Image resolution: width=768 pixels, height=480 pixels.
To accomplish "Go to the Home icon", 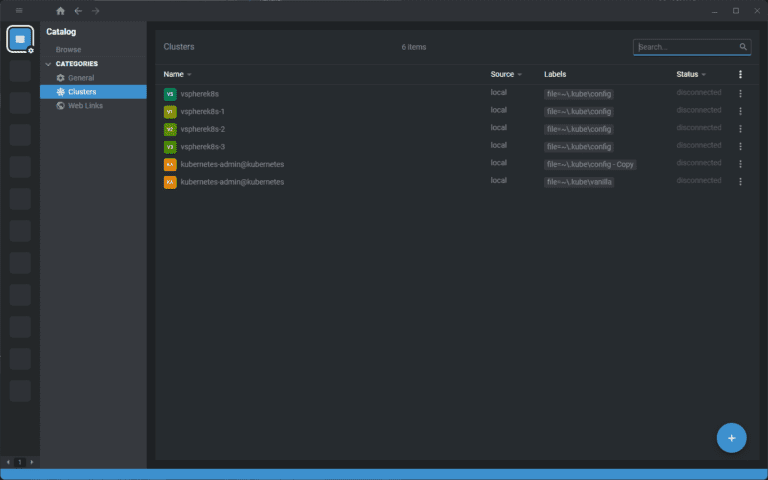I will [60, 11].
